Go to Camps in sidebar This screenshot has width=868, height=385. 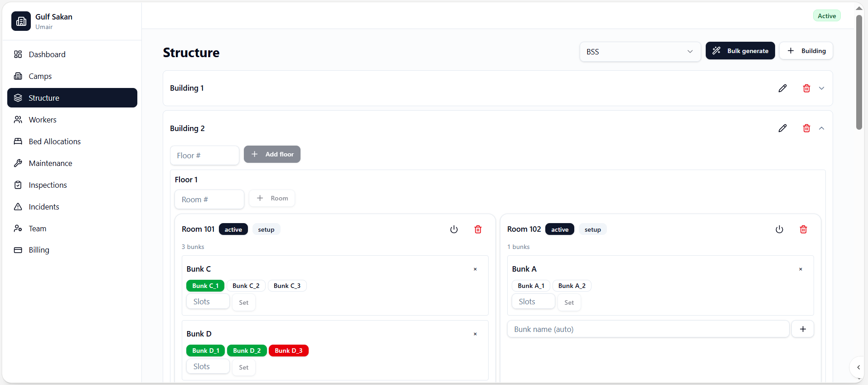(x=72, y=76)
